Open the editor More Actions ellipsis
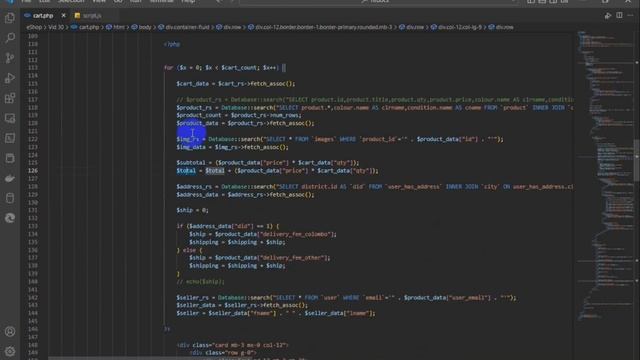The image size is (640, 360). coord(631,16)
